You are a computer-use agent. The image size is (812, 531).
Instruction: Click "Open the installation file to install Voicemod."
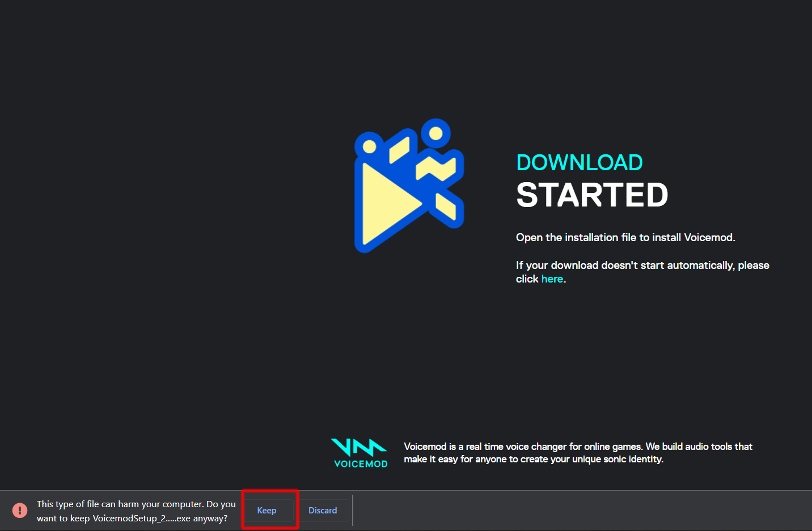pyautogui.click(x=625, y=238)
